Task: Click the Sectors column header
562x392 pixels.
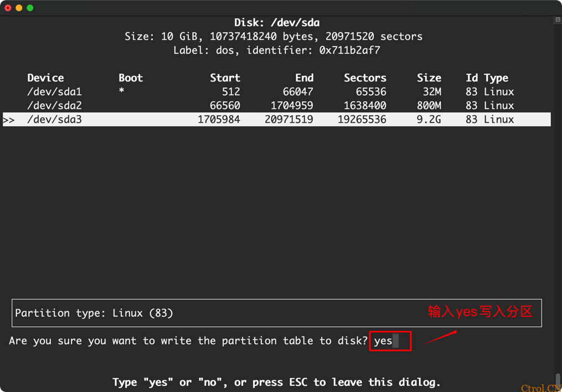Action: pos(364,78)
